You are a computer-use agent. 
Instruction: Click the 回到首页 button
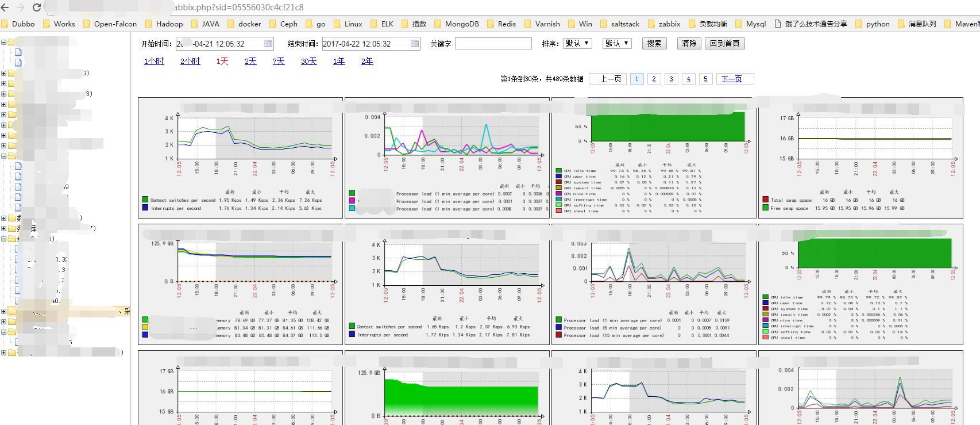[x=725, y=43]
